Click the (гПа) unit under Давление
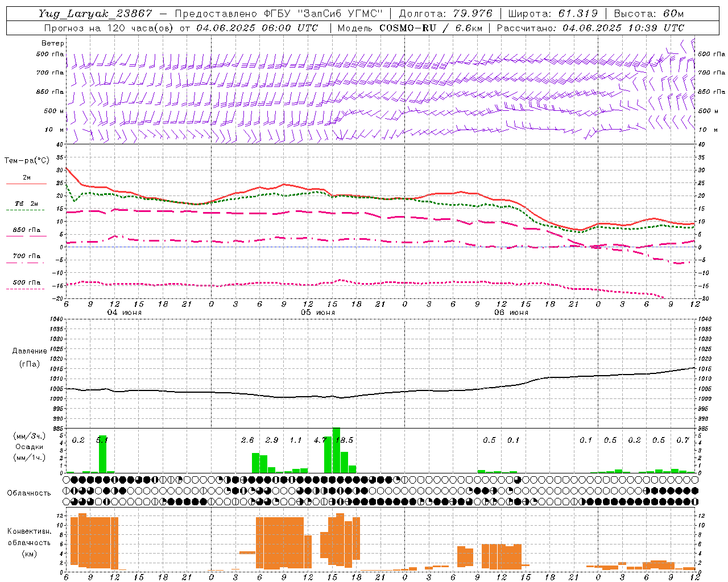The width and height of the screenshot is (728, 582). pyautogui.click(x=30, y=364)
